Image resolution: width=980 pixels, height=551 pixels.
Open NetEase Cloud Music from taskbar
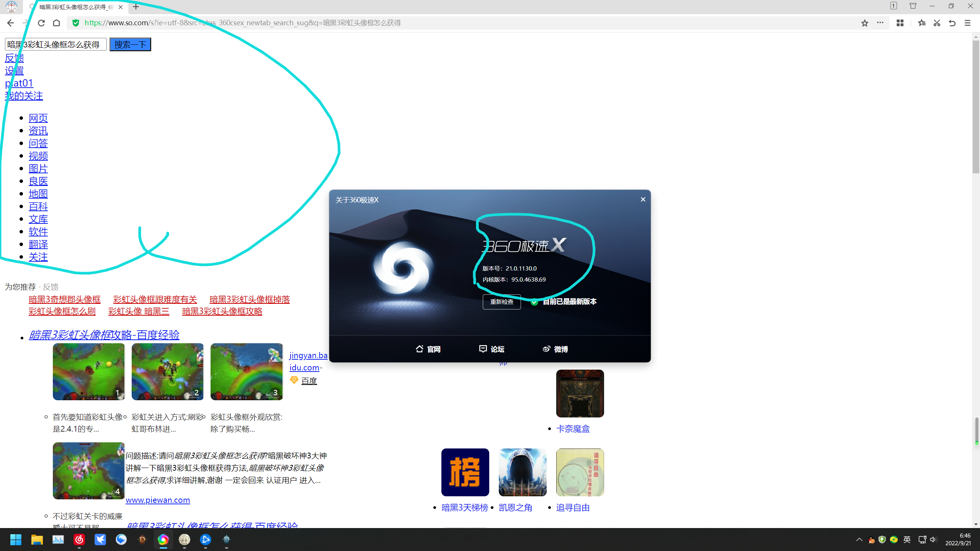79,540
